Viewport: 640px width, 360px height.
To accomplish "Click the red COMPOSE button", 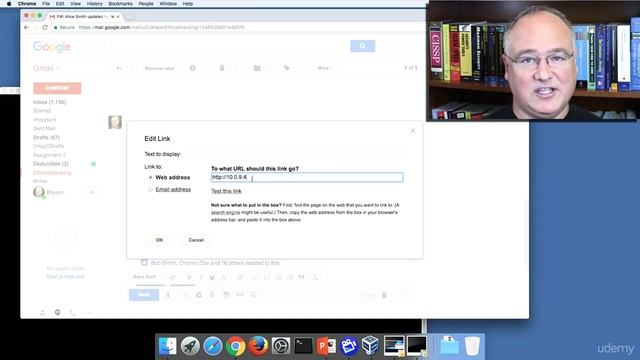I will click(57, 88).
